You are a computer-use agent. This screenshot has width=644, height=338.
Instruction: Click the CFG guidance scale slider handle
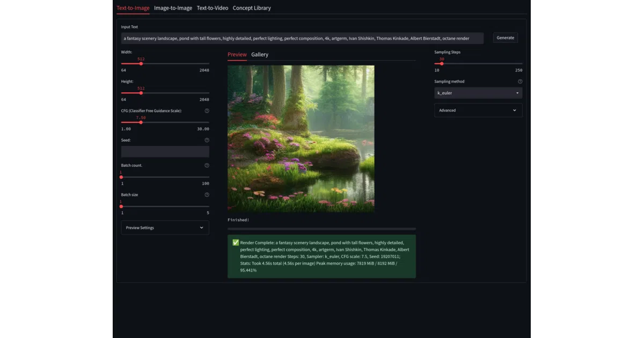tap(141, 122)
